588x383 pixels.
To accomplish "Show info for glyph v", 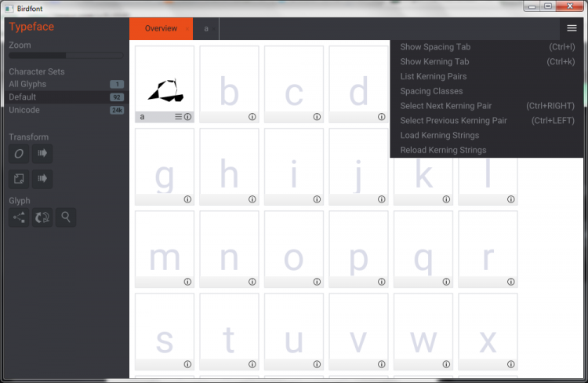I will tap(381, 364).
